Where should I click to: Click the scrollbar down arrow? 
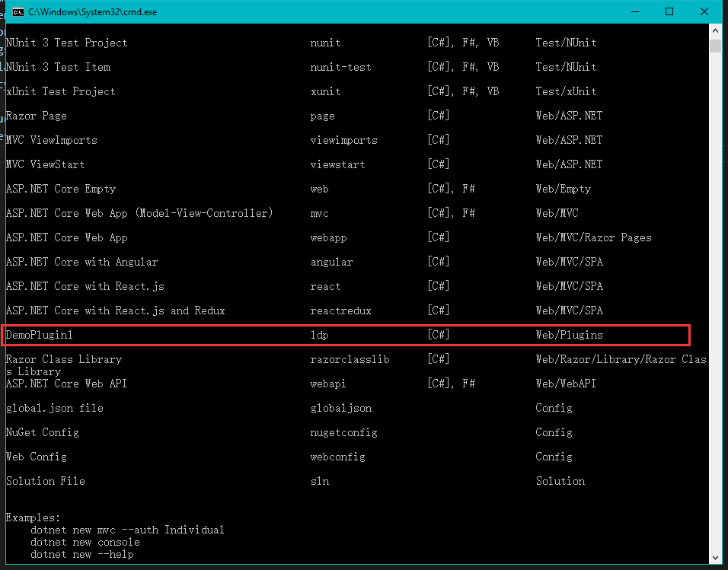click(715, 558)
